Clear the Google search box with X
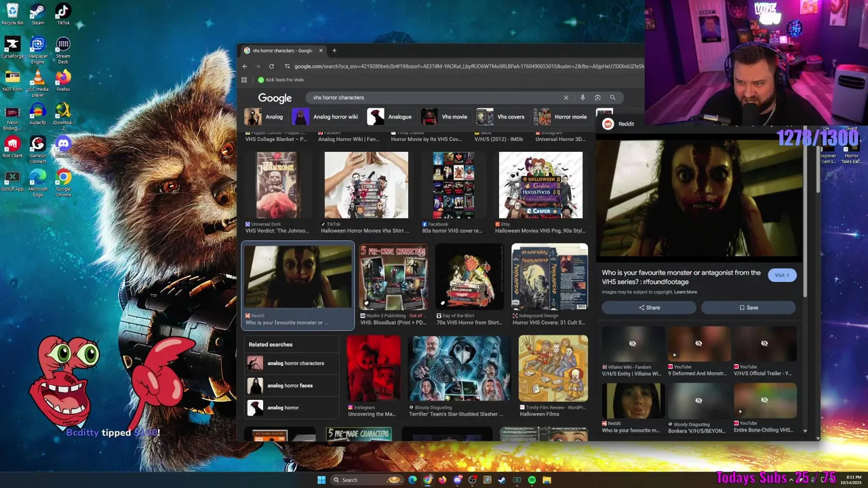This screenshot has width=868, height=488. (566, 98)
